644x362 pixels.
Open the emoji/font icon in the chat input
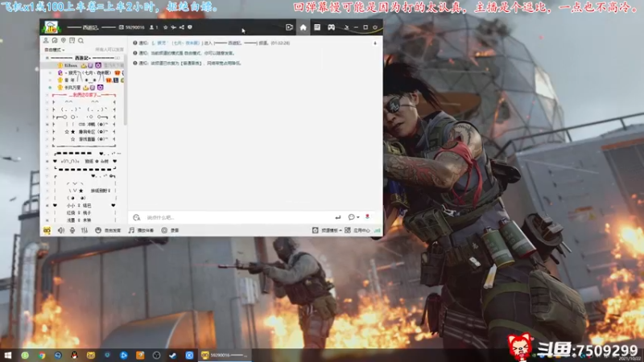coord(136,217)
